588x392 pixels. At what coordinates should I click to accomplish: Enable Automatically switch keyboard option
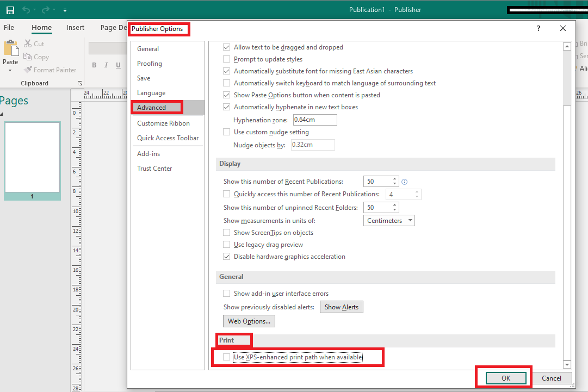coord(226,83)
